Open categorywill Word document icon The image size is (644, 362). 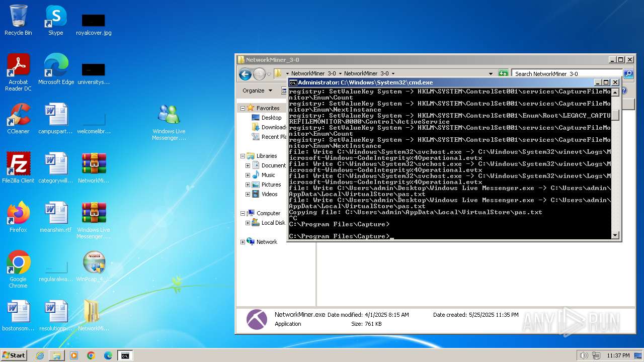tap(55, 168)
